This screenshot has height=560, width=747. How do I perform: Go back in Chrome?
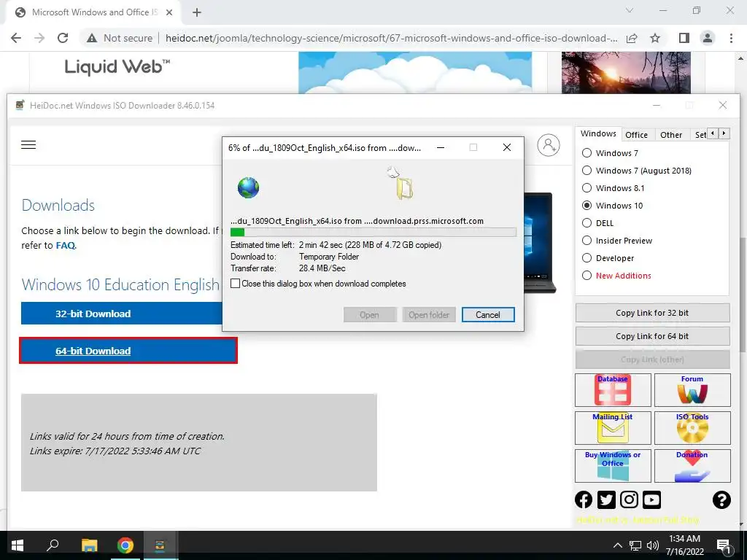point(16,38)
